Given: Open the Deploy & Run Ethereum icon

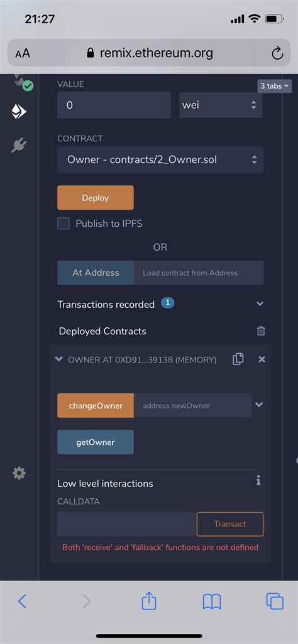Looking at the screenshot, I should click(x=19, y=112).
